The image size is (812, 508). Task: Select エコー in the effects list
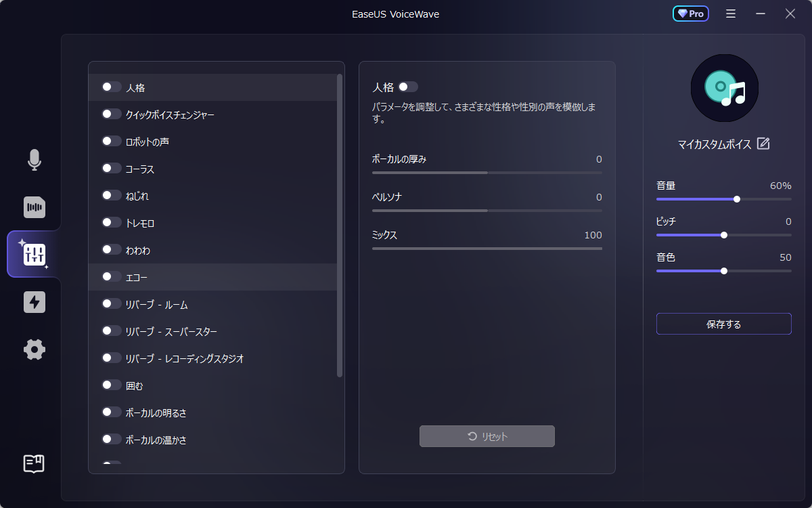(x=137, y=277)
